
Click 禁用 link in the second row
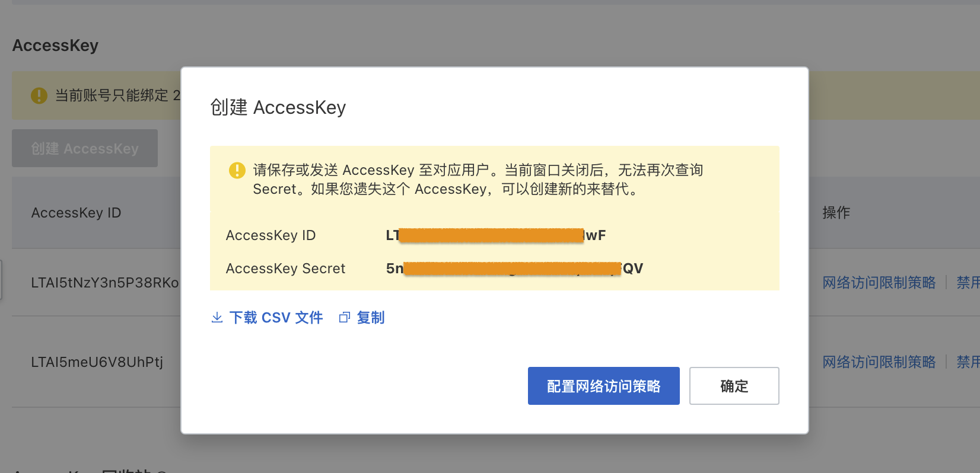click(968, 362)
